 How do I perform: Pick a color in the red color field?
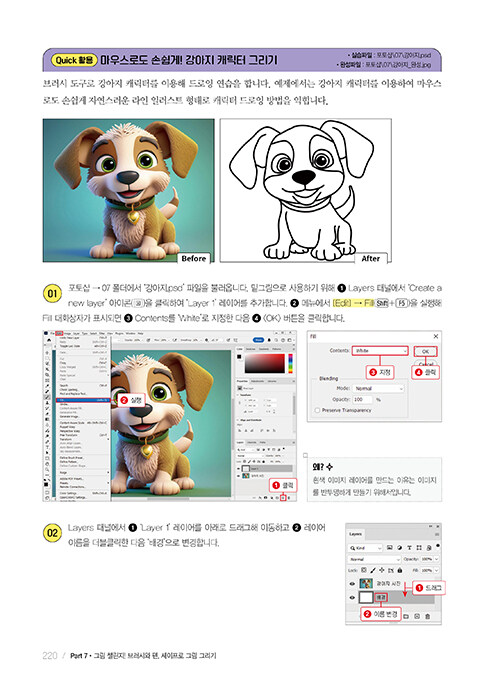point(265,363)
